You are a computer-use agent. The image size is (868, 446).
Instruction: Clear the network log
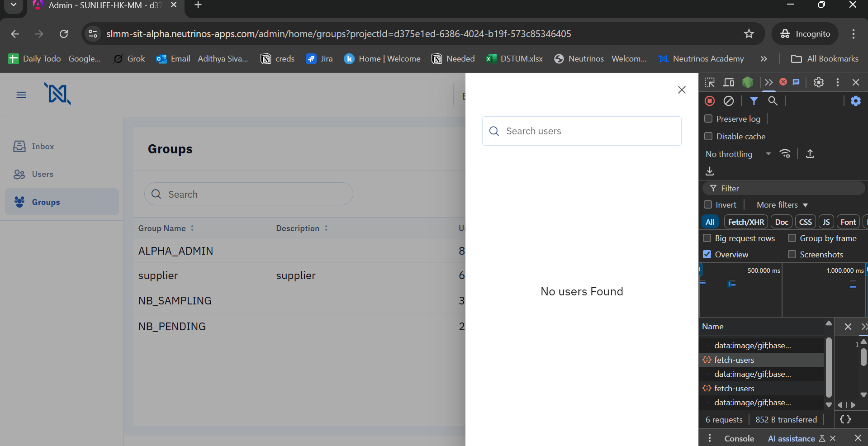point(729,101)
